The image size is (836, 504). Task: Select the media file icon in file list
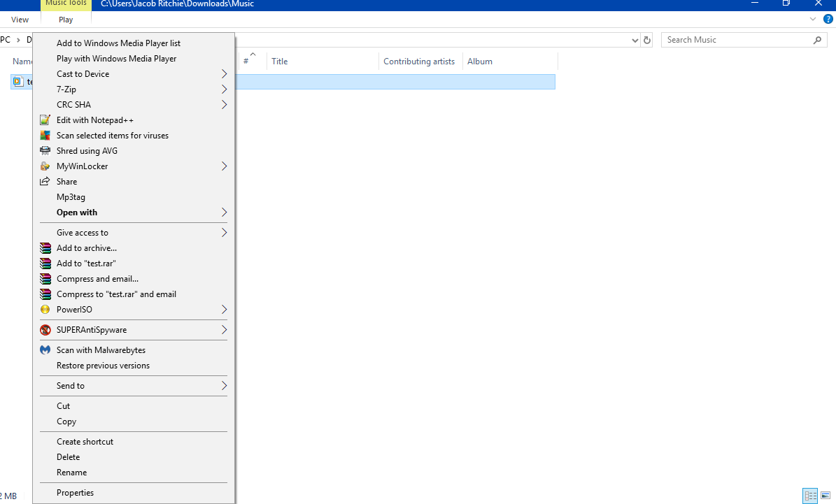[18, 82]
